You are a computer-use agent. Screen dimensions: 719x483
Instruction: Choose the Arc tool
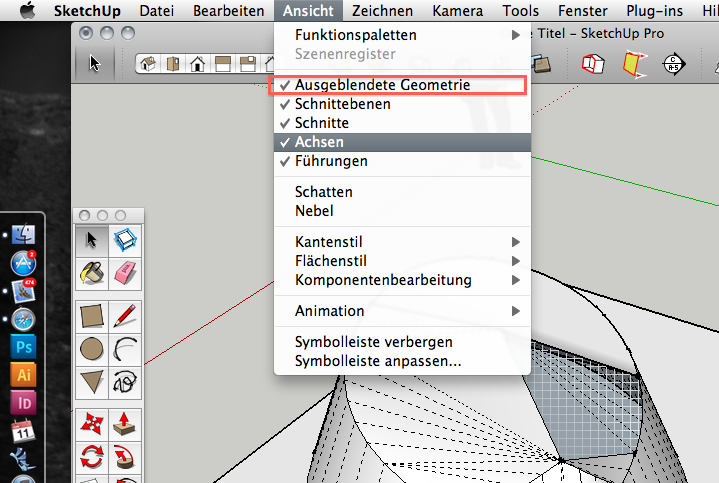pyautogui.click(x=125, y=349)
